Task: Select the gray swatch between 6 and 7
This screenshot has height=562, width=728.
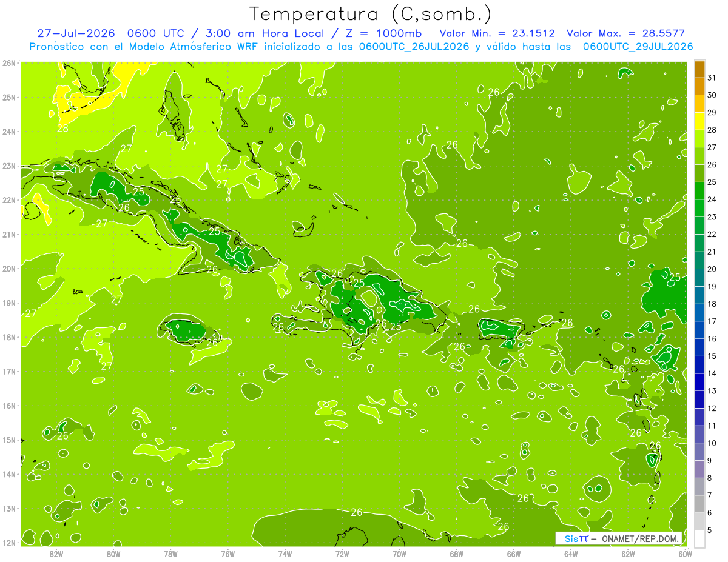Action: click(x=699, y=504)
